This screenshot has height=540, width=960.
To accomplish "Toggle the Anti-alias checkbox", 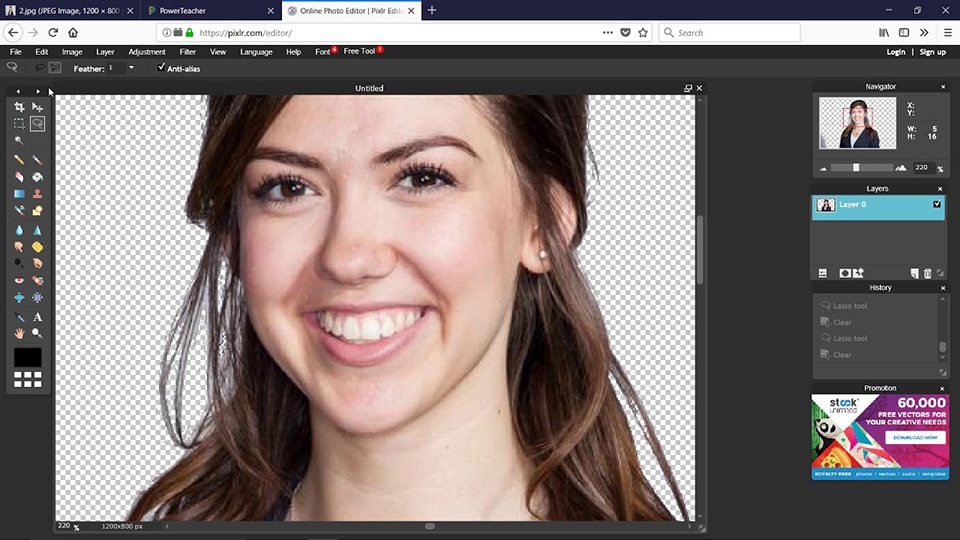I will (162, 68).
